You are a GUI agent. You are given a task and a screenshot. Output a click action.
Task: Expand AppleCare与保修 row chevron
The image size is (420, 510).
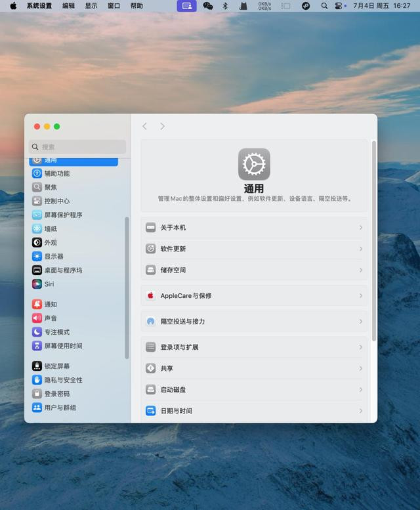pos(361,295)
